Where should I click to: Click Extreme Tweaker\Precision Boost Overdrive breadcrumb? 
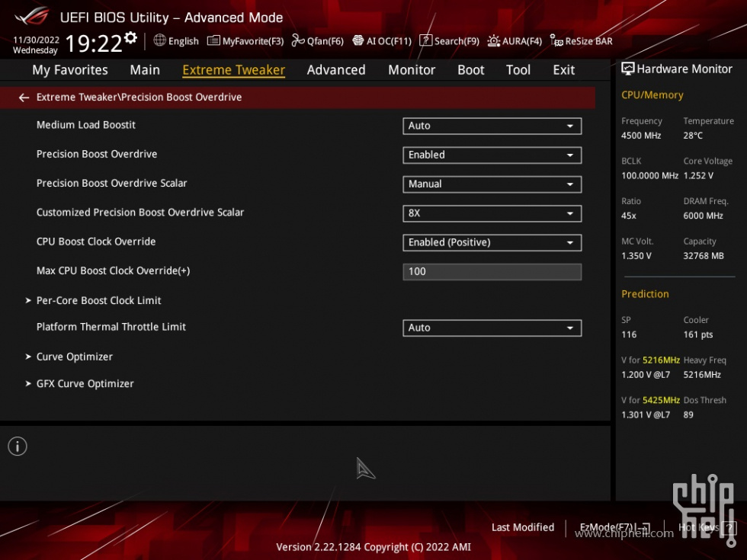139,98
